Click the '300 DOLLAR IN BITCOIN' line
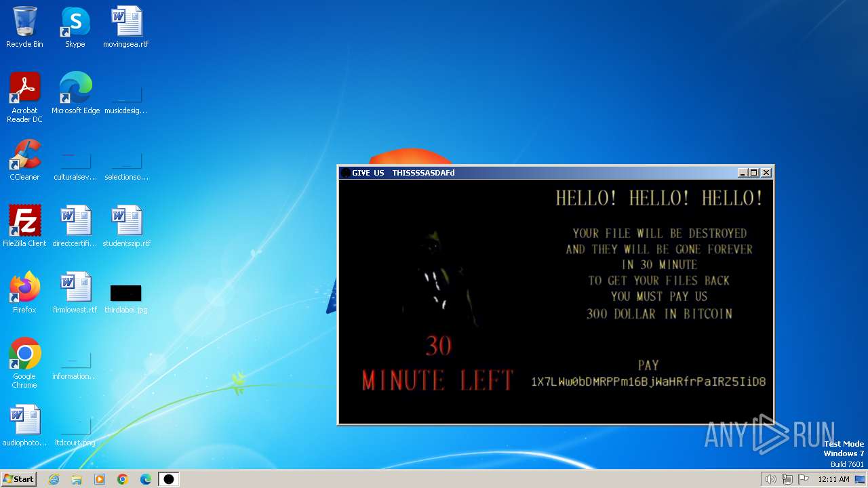 (659, 314)
